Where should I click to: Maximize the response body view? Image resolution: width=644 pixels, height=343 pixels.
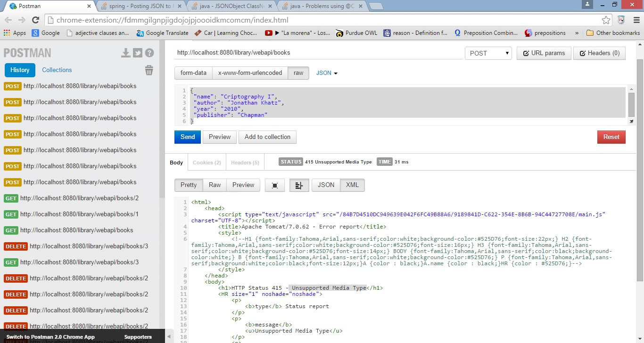(x=275, y=185)
